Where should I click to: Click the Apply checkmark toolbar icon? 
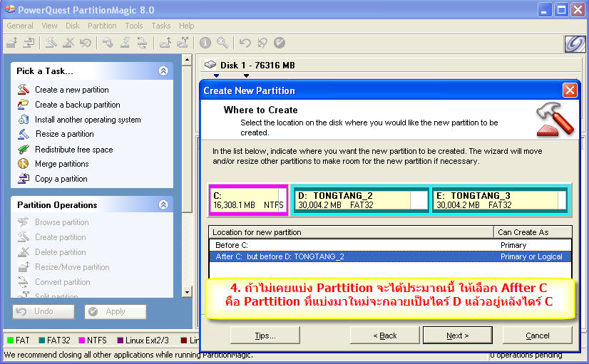(280, 43)
